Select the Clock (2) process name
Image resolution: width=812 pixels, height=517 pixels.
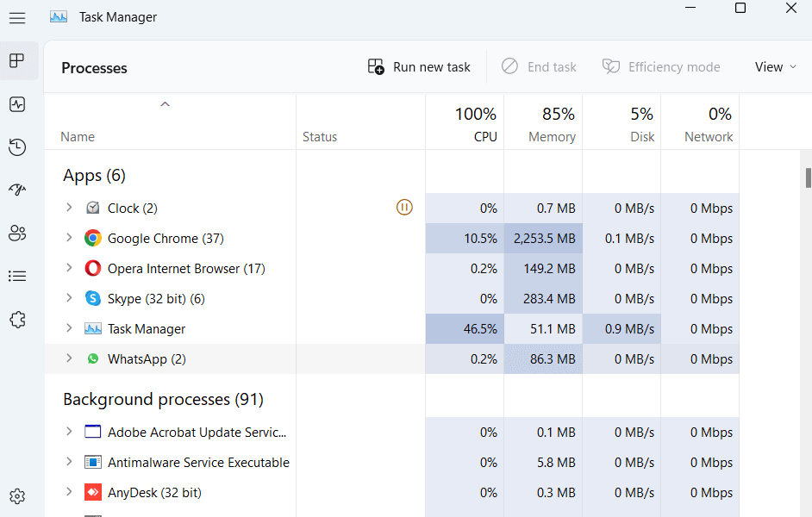[133, 208]
